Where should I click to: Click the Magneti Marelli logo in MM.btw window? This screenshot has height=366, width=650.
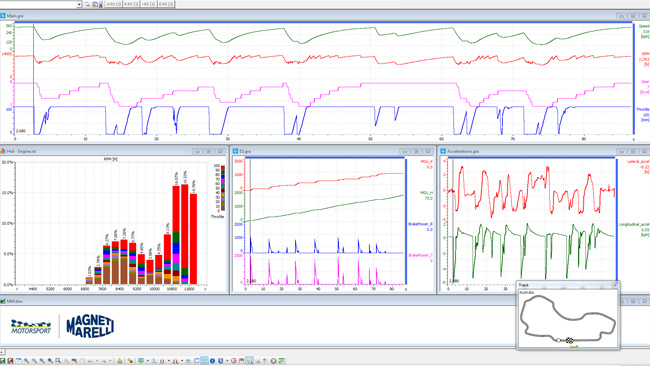[x=90, y=326]
